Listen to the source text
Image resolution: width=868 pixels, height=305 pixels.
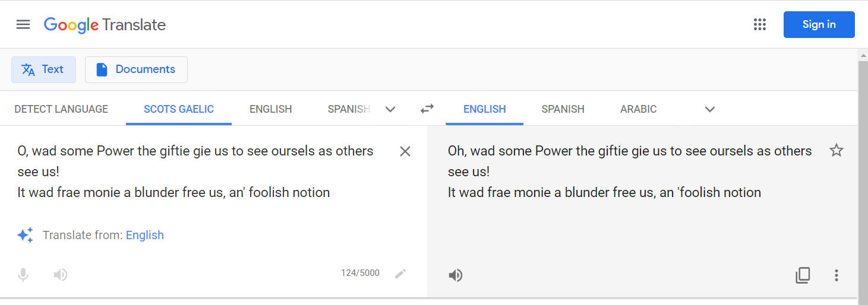pos(60,275)
